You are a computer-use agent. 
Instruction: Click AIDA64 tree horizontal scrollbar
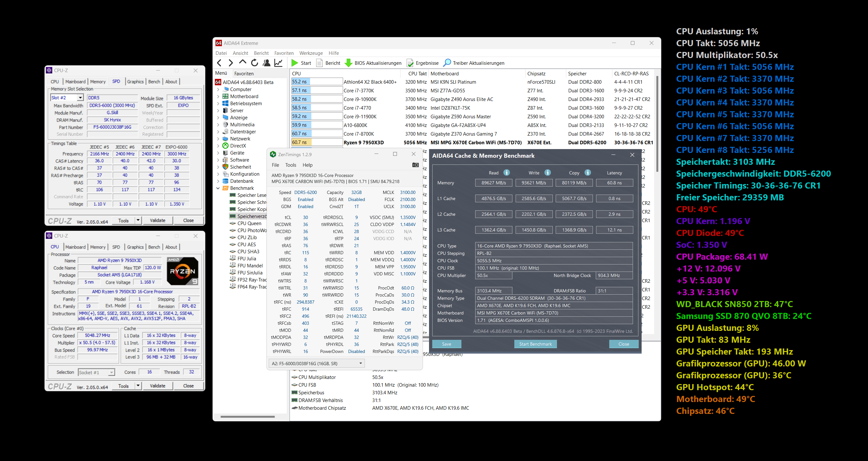pos(248,417)
